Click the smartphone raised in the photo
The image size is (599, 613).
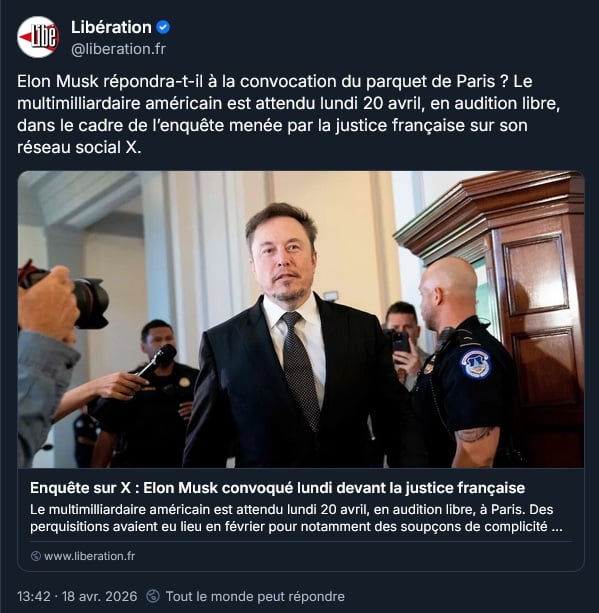[400, 341]
